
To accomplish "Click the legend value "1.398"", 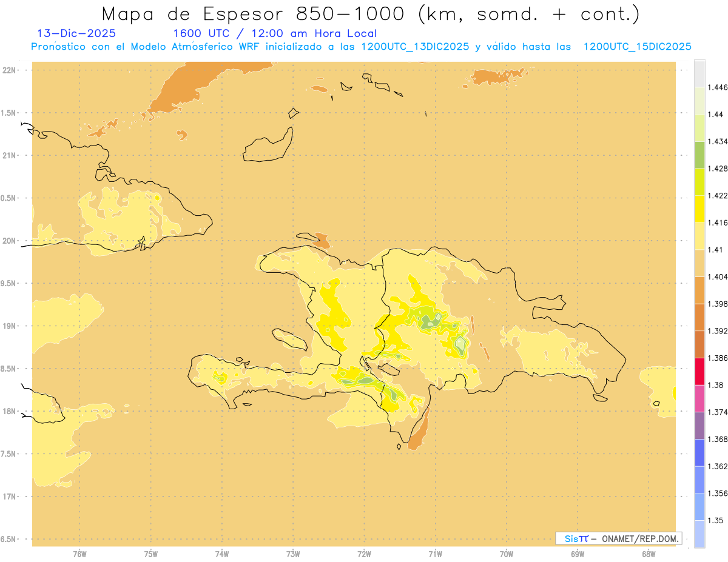I will tap(718, 304).
